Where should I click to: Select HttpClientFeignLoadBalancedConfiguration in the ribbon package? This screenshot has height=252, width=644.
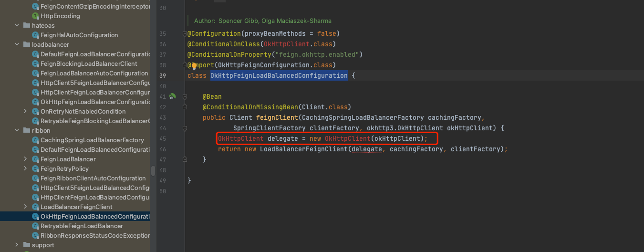point(95,198)
